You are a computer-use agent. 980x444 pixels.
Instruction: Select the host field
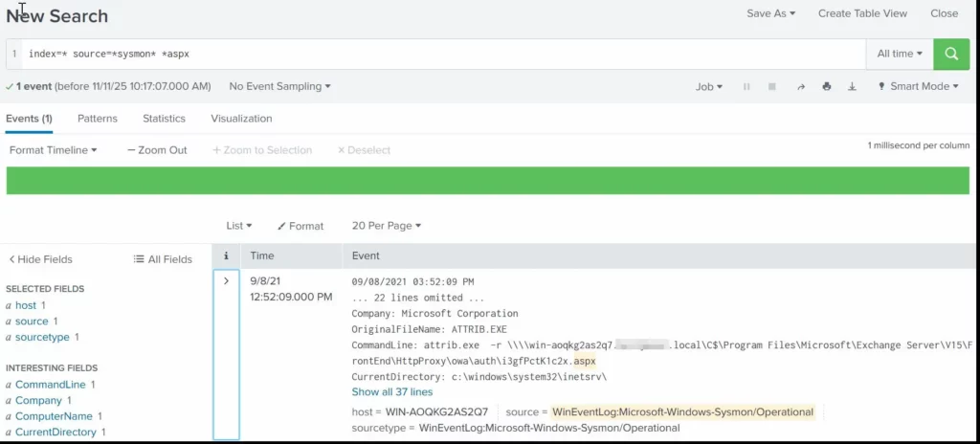pos(26,305)
